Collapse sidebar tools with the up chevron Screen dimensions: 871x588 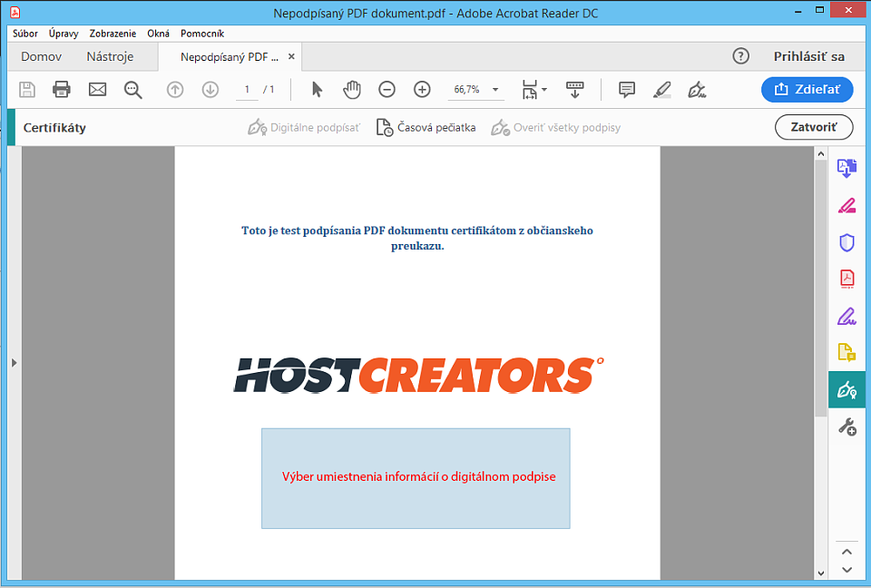click(847, 552)
